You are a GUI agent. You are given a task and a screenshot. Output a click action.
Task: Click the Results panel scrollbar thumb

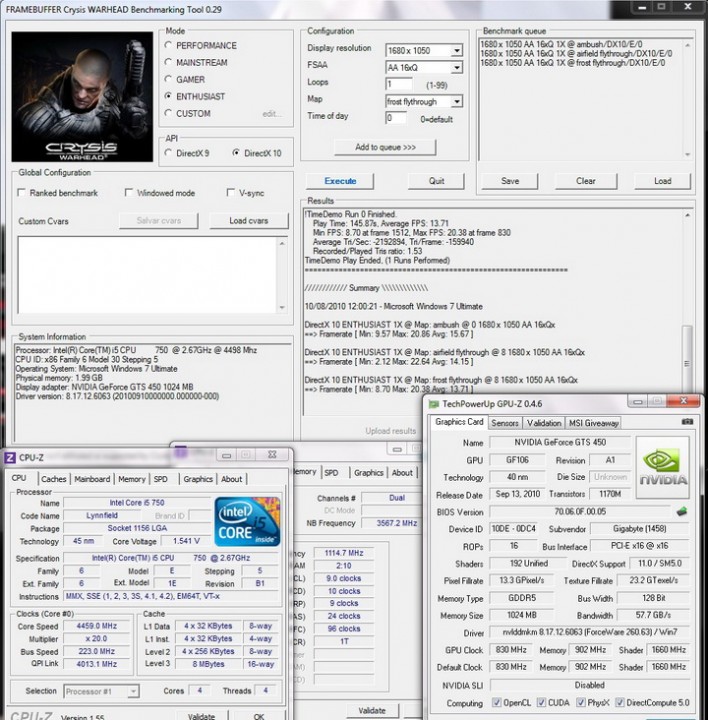(687, 363)
